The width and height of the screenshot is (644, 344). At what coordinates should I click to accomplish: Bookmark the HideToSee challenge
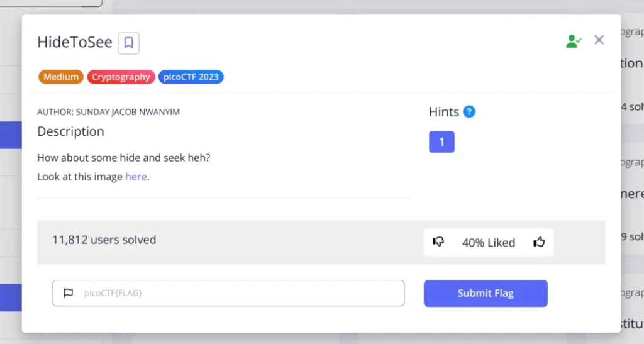pyautogui.click(x=128, y=43)
